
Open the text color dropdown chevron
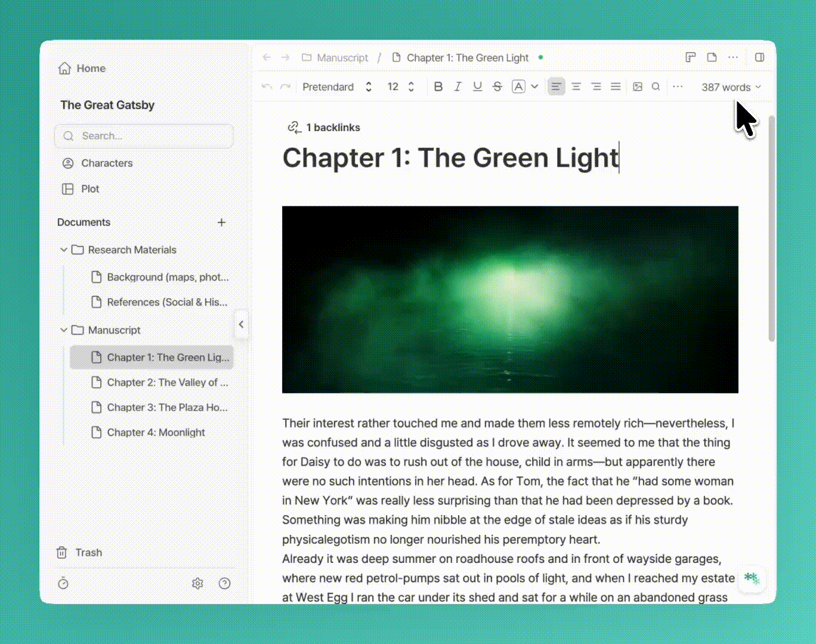pyautogui.click(x=534, y=86)
